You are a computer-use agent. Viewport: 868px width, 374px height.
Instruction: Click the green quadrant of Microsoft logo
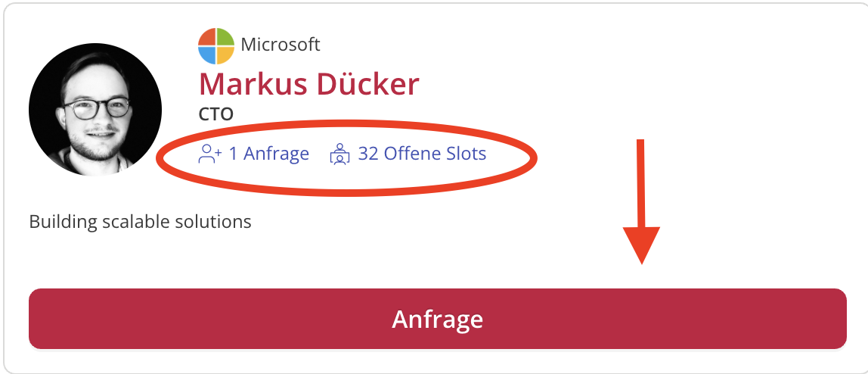(x=225, y=36)
